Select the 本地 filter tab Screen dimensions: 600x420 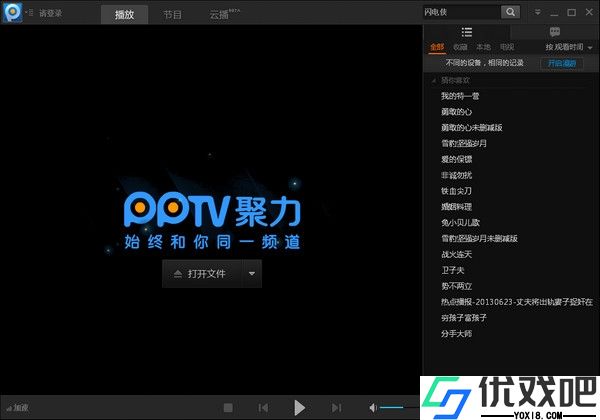(x=483, y=47)
